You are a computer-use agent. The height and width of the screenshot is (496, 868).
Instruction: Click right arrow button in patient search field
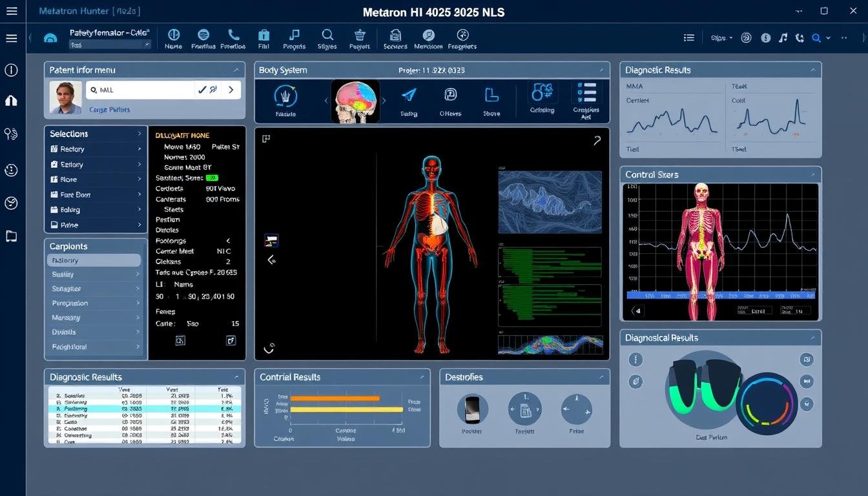click(x=231, y=90)
